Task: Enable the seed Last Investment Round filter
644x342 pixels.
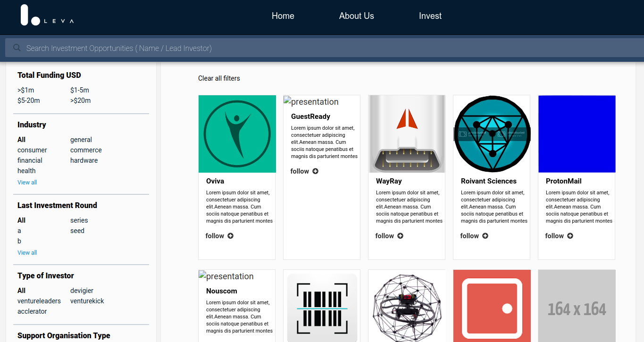Action: click(77, 231)
